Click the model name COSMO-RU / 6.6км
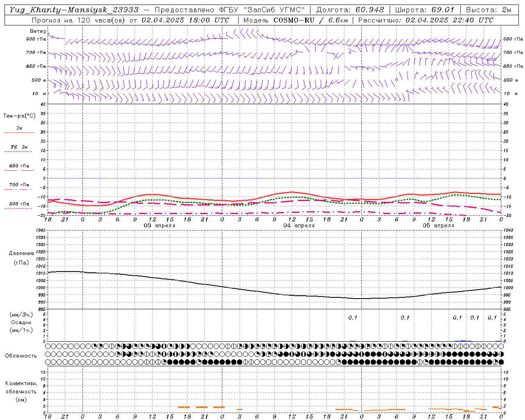The width and height of the screenshot is (525, 420). point(311,20)
